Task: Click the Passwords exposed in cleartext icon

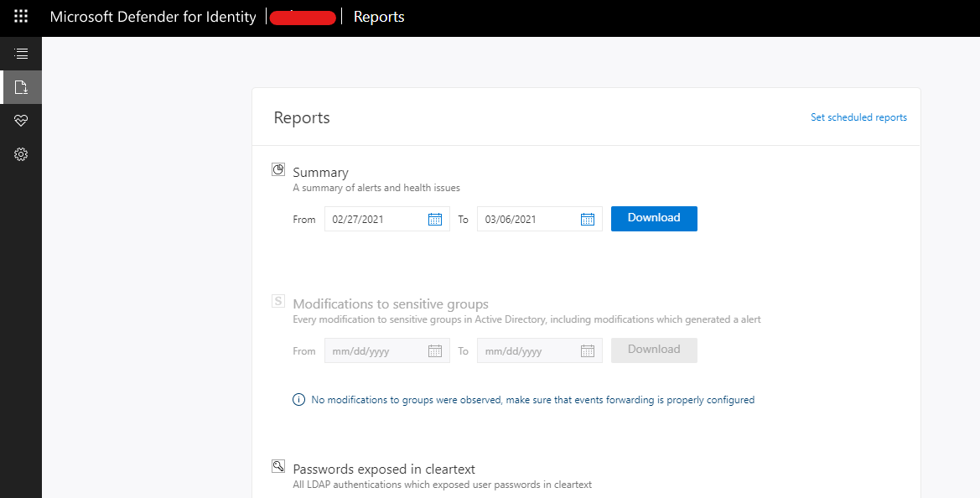Action: point(278,466)
